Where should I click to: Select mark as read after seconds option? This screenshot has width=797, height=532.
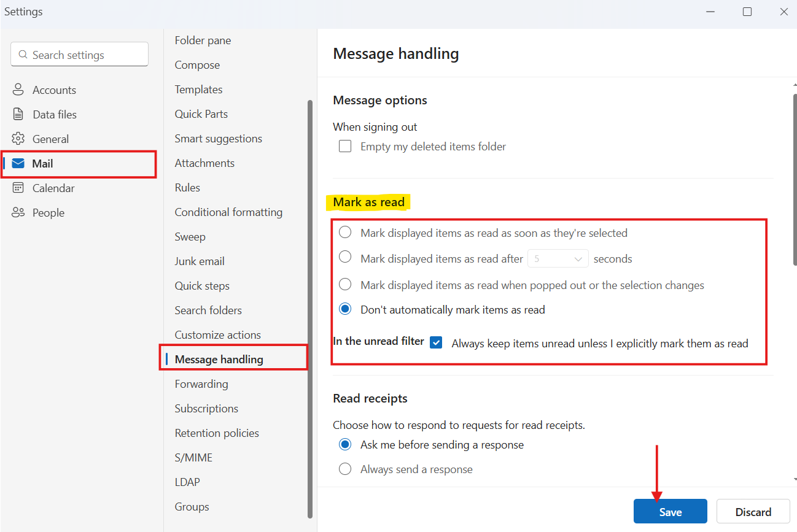click(345, 257)
